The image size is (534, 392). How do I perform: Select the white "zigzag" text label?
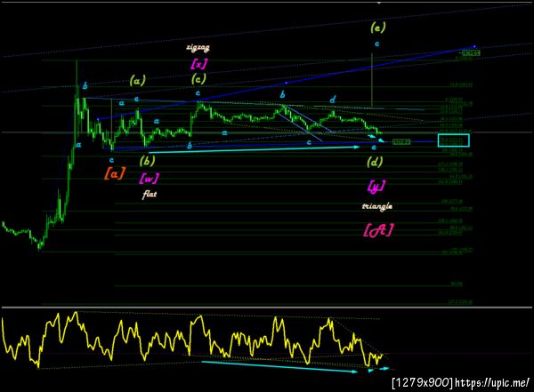198,47
